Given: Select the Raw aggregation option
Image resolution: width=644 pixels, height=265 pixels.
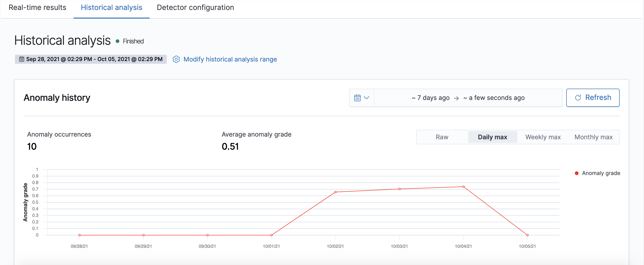Looking at the screenshot, I should [x=442, y=137].
